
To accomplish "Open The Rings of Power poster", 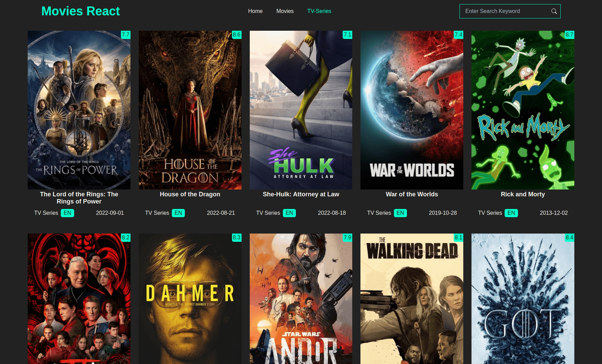I will [x=79, y=110].
